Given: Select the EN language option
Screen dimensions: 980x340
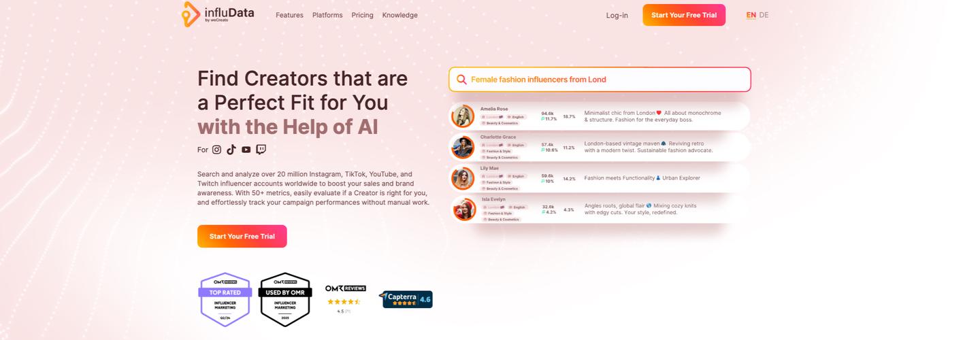Looking at the screenshot, I should click(751, 15).
